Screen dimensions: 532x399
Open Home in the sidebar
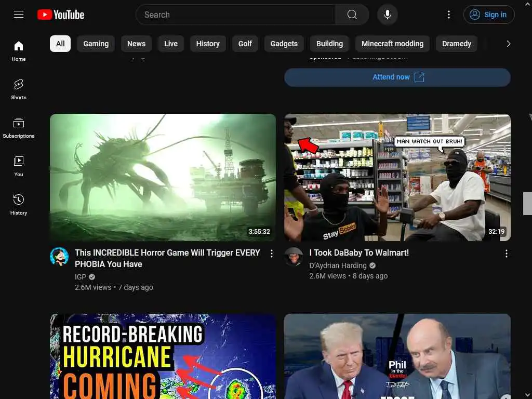point(19,51)
